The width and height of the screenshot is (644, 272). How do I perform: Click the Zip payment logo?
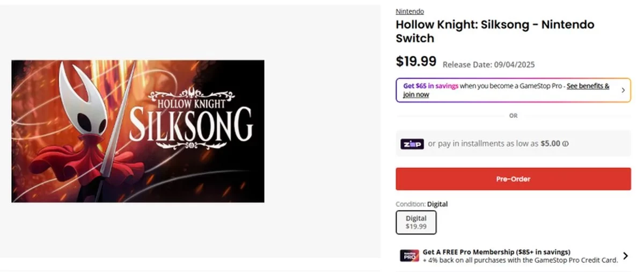point(412,144)
